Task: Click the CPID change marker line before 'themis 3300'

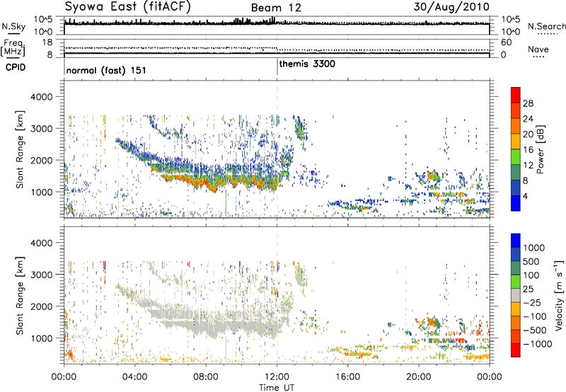Action: 277,67
